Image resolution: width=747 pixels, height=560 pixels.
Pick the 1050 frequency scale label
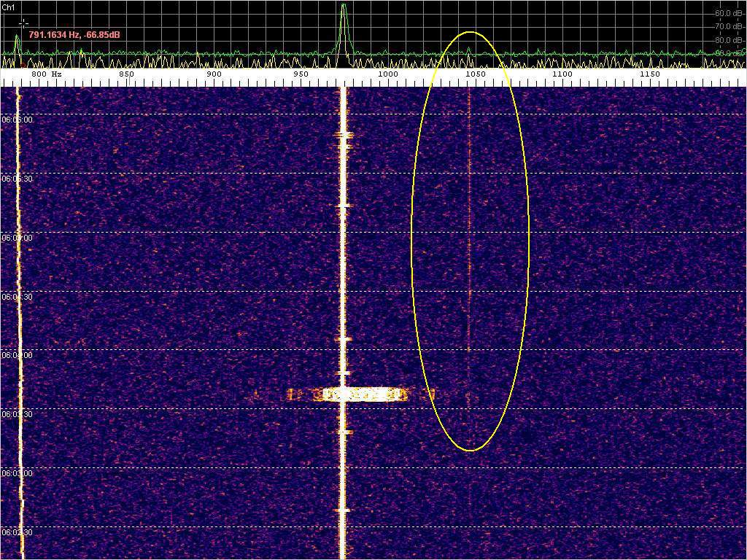point(475,74)
